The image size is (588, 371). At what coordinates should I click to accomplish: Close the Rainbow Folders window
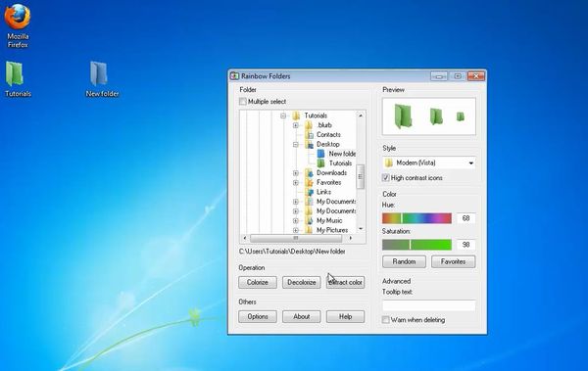(x=476, y=76)
